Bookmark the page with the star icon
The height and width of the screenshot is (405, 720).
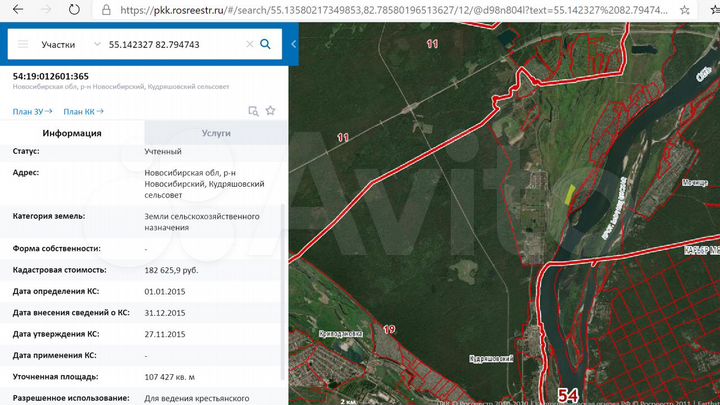pyautogui.click(x=685, y=10)
